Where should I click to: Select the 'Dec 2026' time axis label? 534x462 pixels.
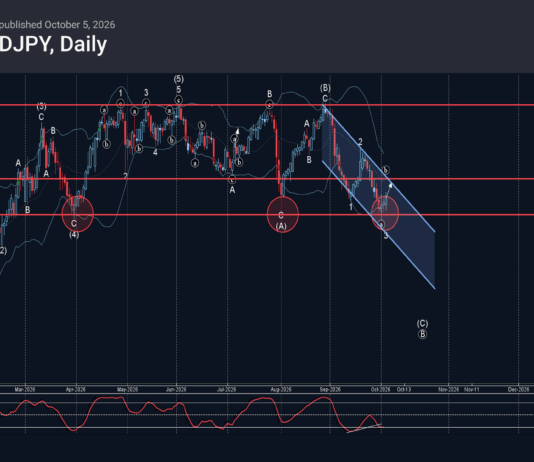click(518, 389)
